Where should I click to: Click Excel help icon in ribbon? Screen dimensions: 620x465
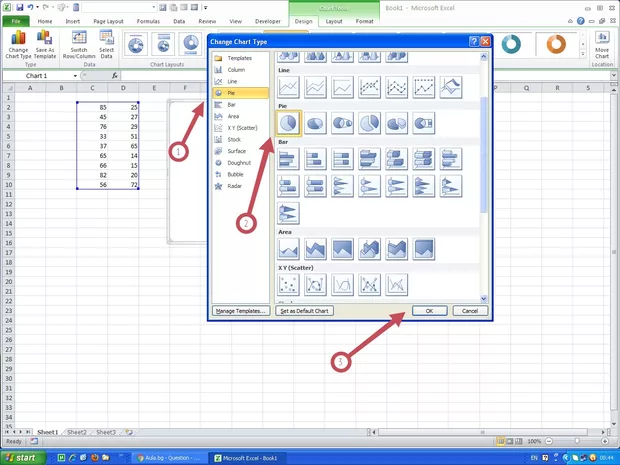click(580, 21)
